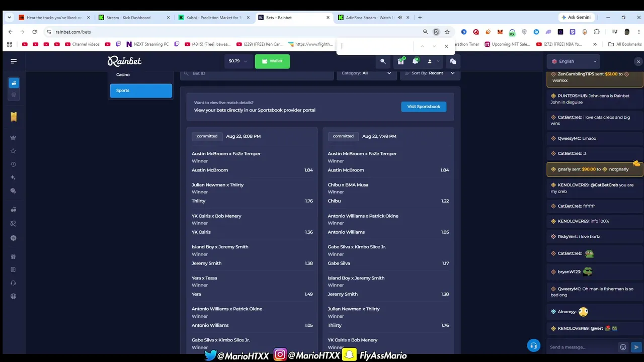Expand the user profile dropdown
Screen dimensions: 644x362
pyautogui.click(x=433, y=61)
